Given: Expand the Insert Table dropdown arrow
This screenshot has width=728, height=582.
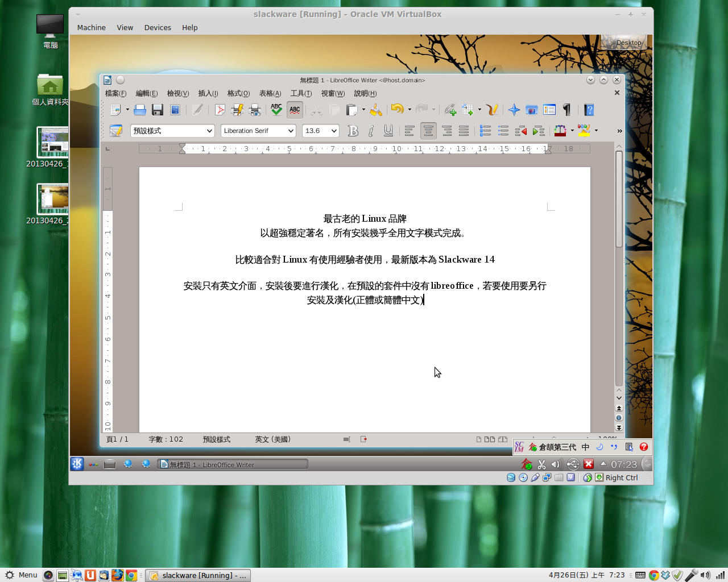Looking at the screenshot, I should pyautogui.click(x=479, y=110).
